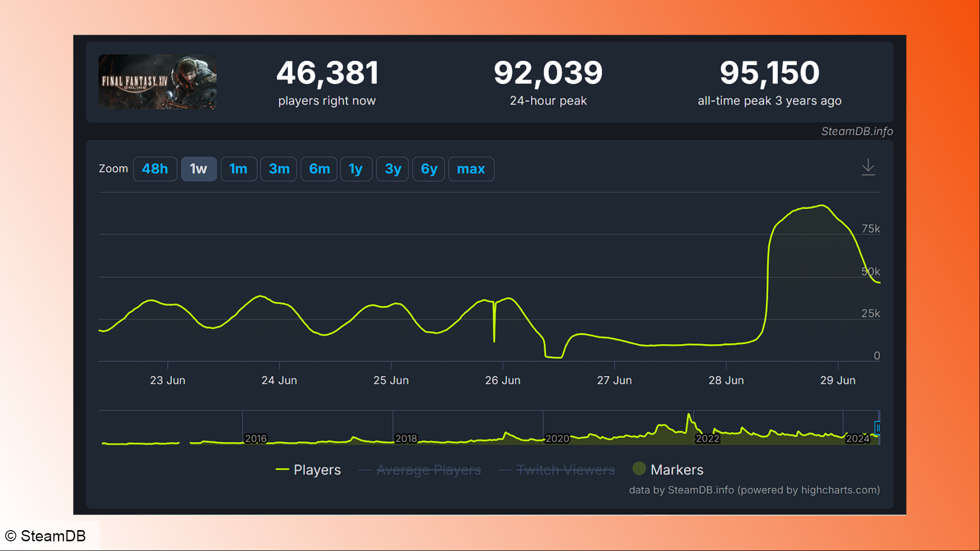Enable the Twitch Viewers series
This screenshot has width=980, height=551.
pyautogui.click(x=557, y=469)
